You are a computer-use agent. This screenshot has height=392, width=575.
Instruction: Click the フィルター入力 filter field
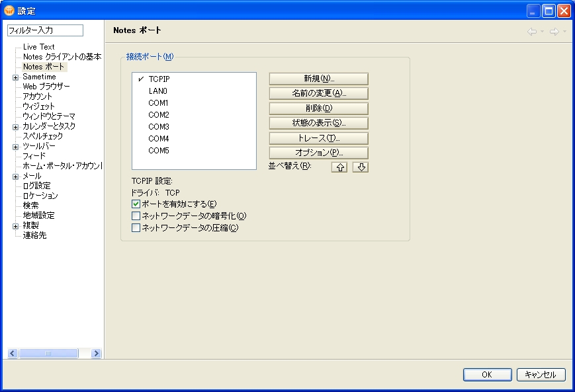(x=45, y=30)
